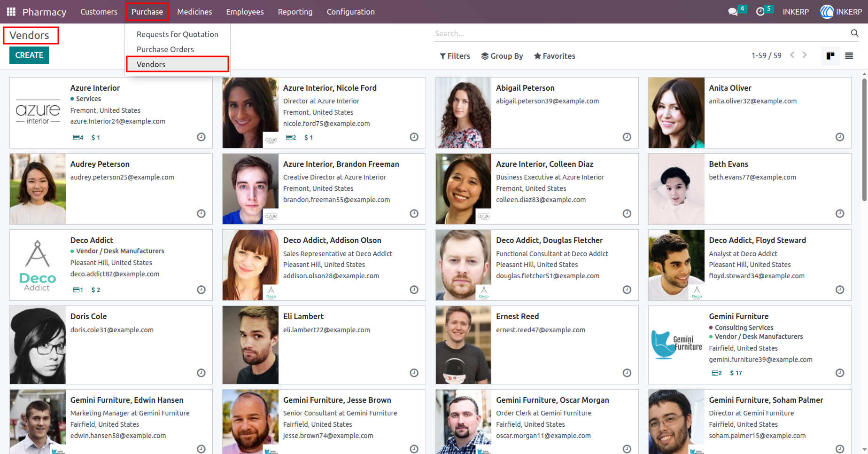Open the Reporting menu
The height and width of the screenshot is (454, 868).
(x=295, y=12)
